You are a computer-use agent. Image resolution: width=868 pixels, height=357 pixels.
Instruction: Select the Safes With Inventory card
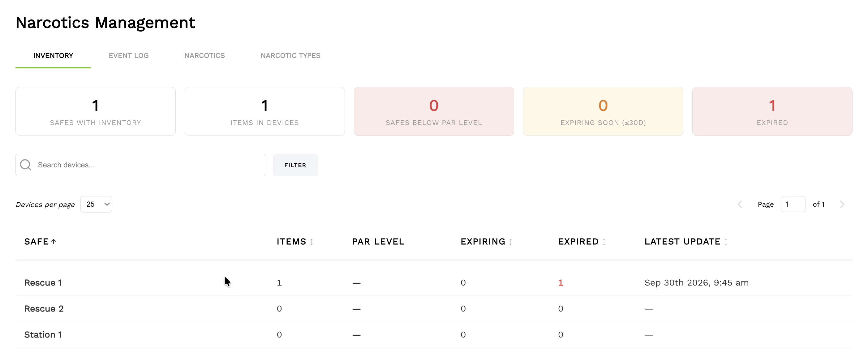pyautogui.click(x=96, y=112)
